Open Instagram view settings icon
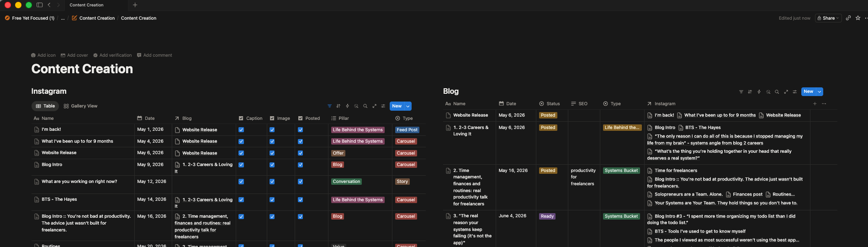 383,106
